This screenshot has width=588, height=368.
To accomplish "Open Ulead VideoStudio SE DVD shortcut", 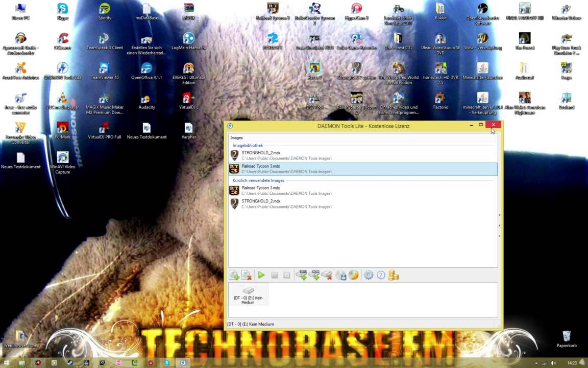I will (440, 43).
